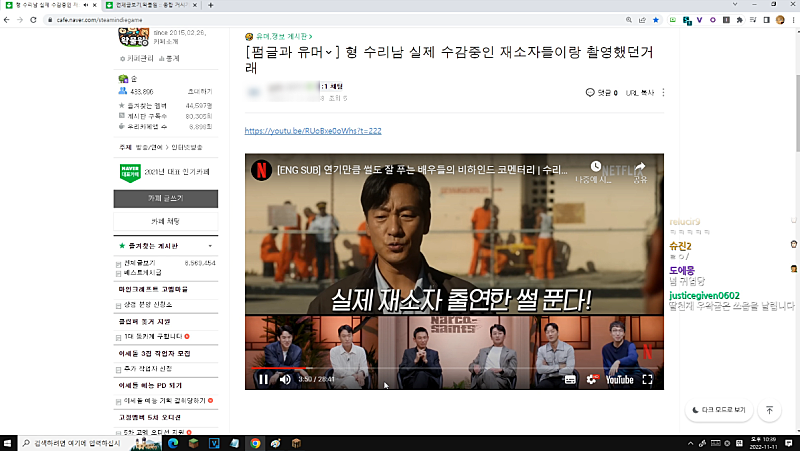800x451 pixels.
Task: Open the ENG SUB video title link
Action: (x=422, y=170)
